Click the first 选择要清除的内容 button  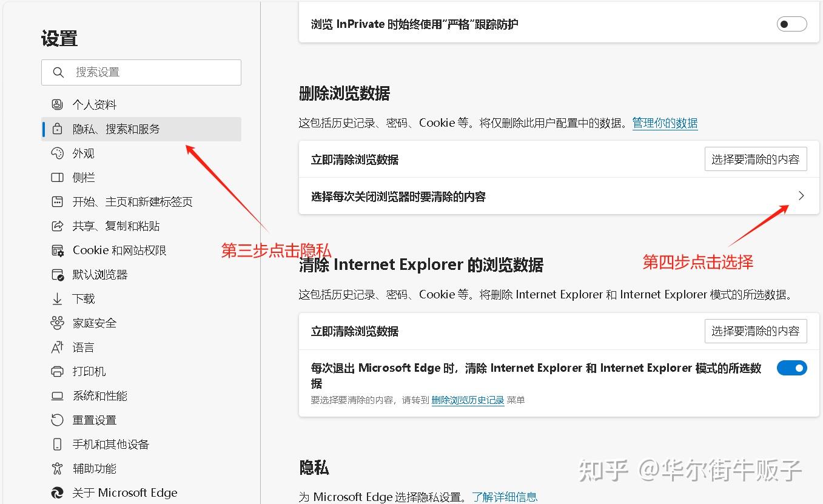[x=756, y=159]
